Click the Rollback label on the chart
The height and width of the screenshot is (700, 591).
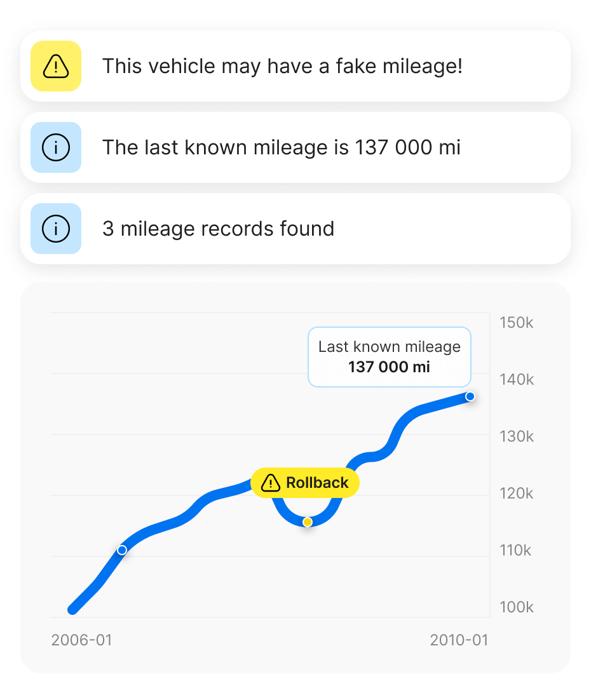pos(317,483)
